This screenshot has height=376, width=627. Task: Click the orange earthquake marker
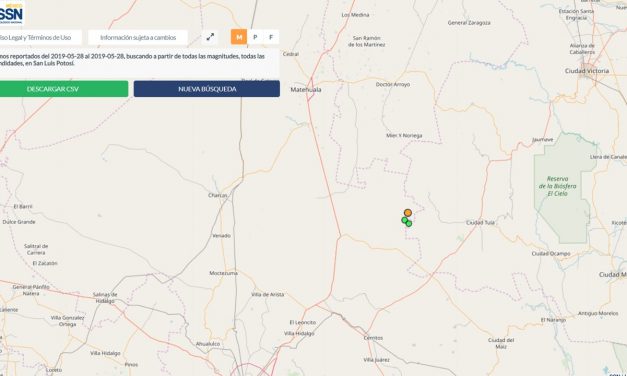coord(407,213)
